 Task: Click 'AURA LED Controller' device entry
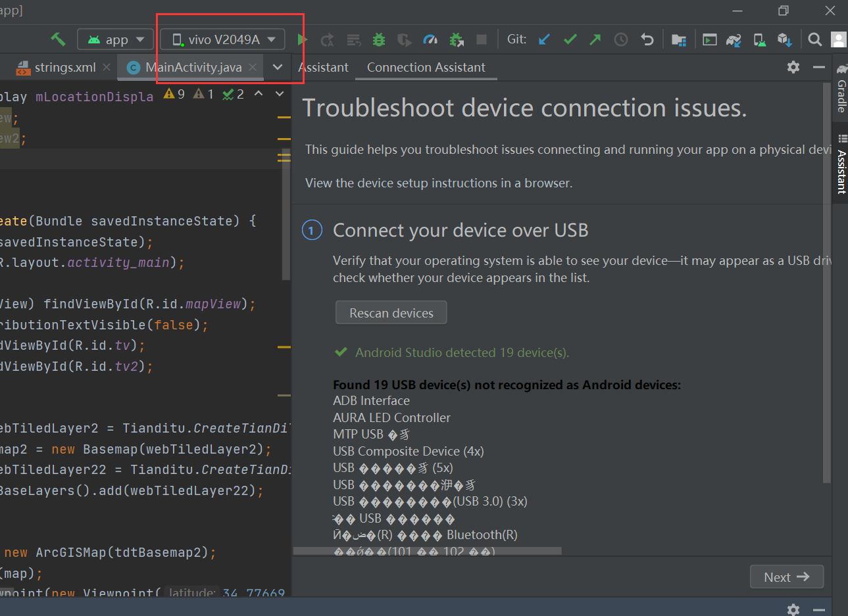tap(391, 417)
